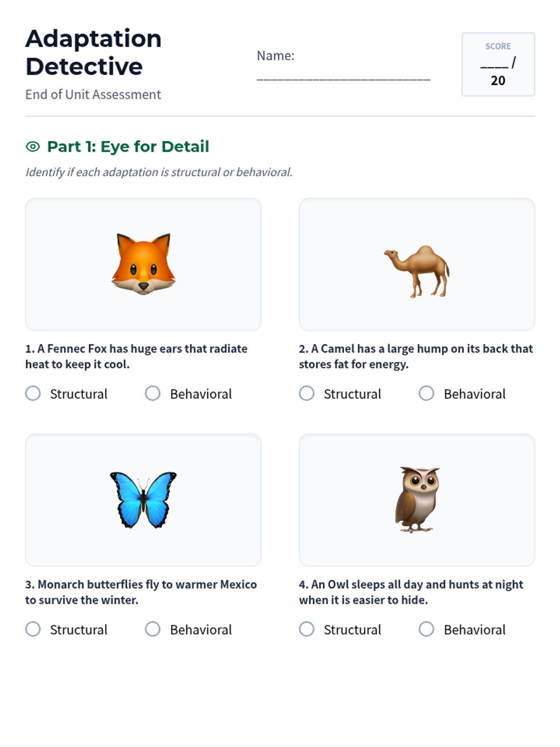This screenshot has height=747, width=560.
Task: Click the End of Unit Assessment subtitle
Action: point(93,94)
